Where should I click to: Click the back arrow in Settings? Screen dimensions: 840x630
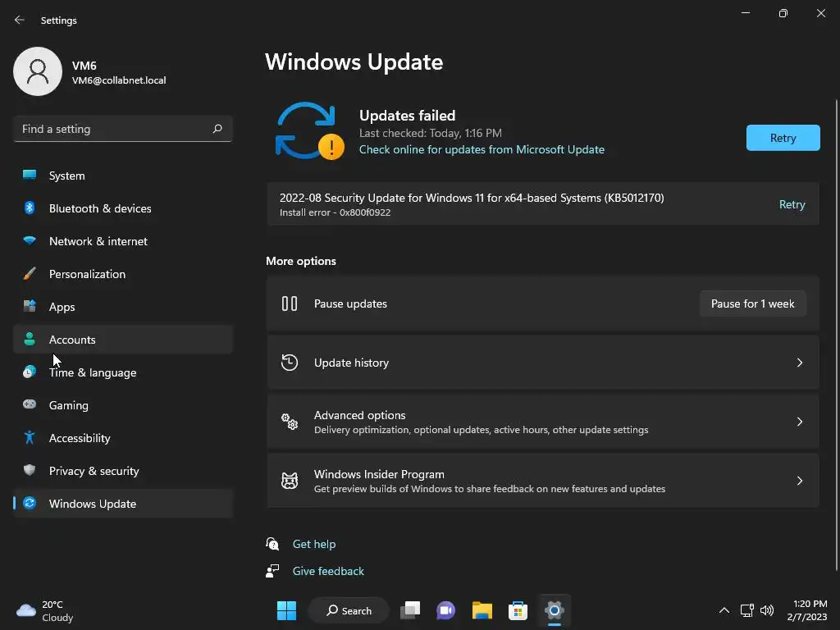click(x=20, y=20)
